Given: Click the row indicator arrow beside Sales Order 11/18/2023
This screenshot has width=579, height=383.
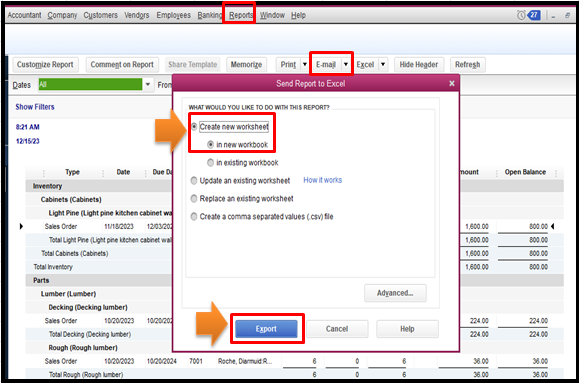Looking at the screenshot, I should 21,226.
